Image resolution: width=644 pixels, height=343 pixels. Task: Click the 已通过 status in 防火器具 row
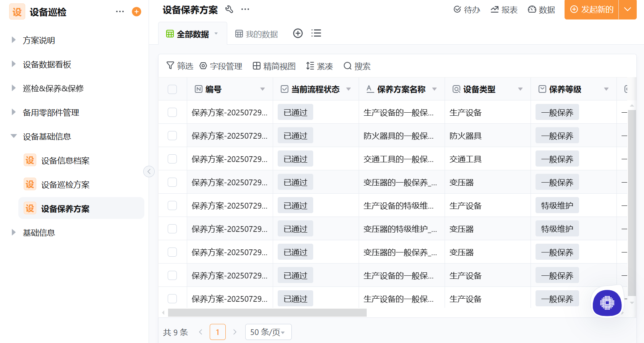click(295, 136)
